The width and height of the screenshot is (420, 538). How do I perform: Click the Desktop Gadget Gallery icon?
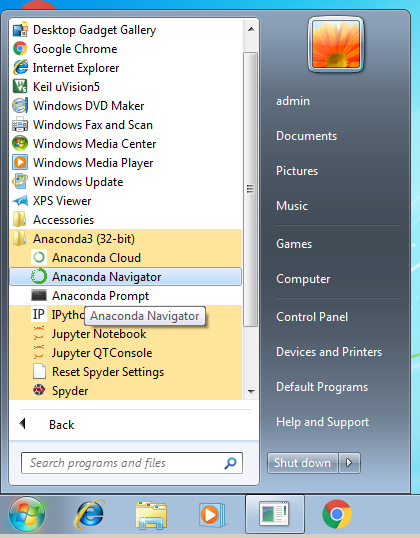coord(20,30)
